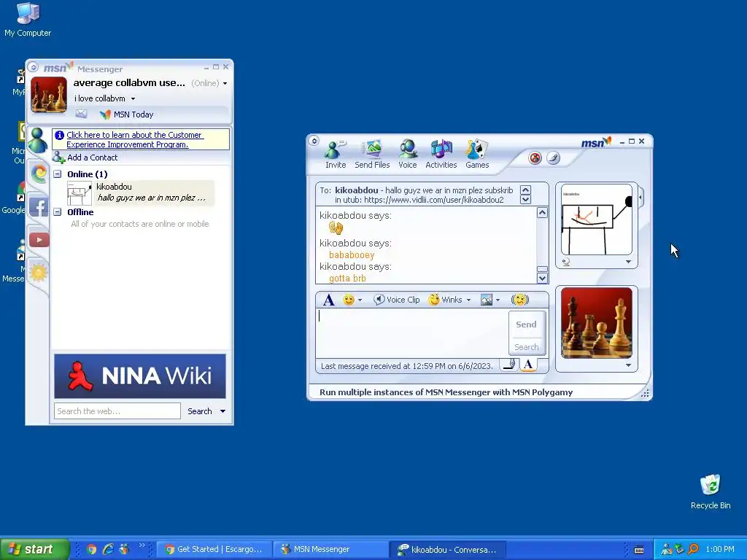
Task: Open the Start menu
Action: (x=34, y=549)
